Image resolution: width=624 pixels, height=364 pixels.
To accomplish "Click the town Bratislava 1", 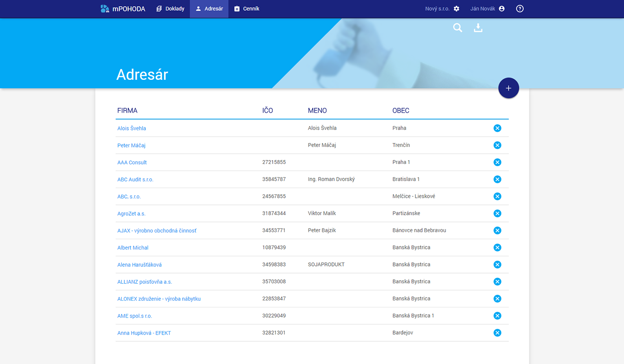I will (406, 179).
